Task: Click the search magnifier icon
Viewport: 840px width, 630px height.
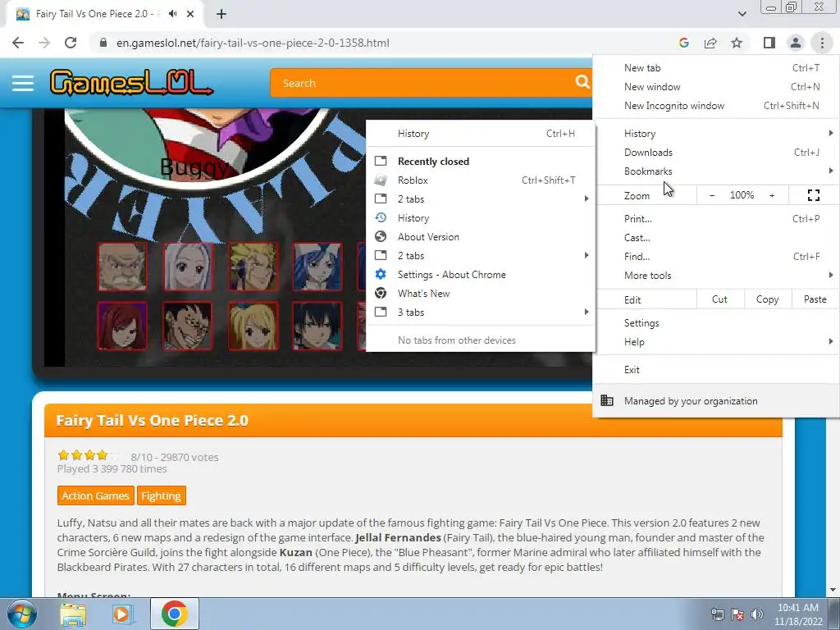Action: pyautogui.click(x=582, y=81)
